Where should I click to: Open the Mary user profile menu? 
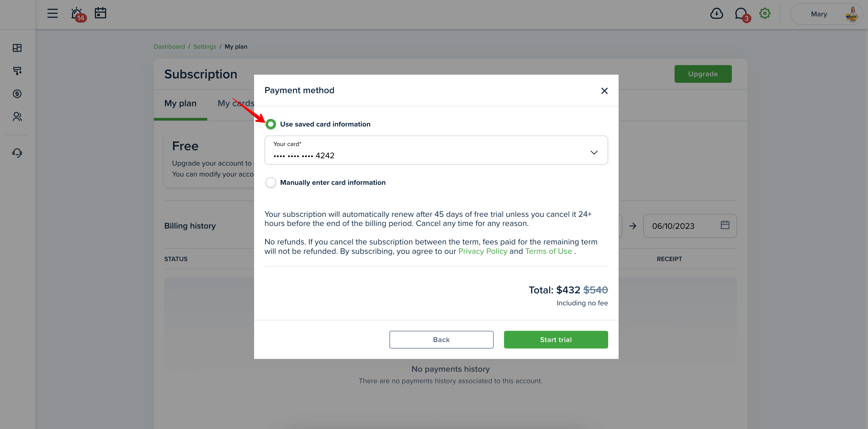[826, 14]
